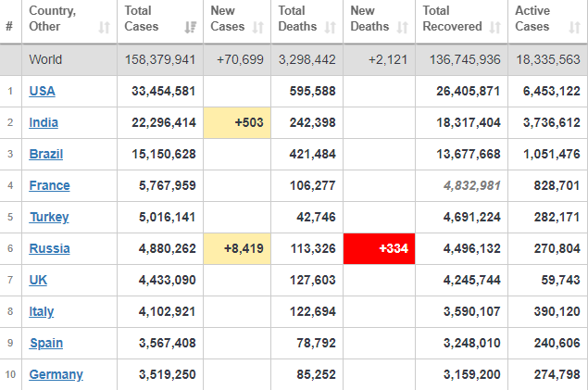Click the Total Cases header label
The width and height of the screenshot is (588, 390).
142,19
